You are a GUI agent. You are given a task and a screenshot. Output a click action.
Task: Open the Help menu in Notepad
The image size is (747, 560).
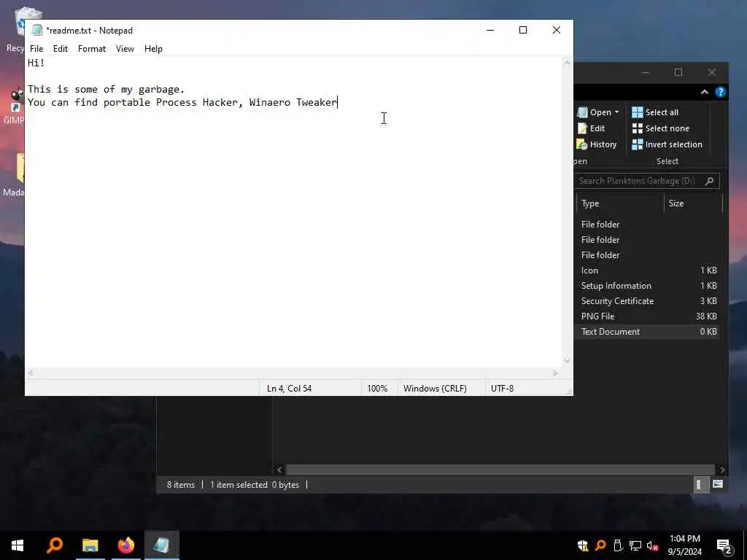(x=153, y=49)
